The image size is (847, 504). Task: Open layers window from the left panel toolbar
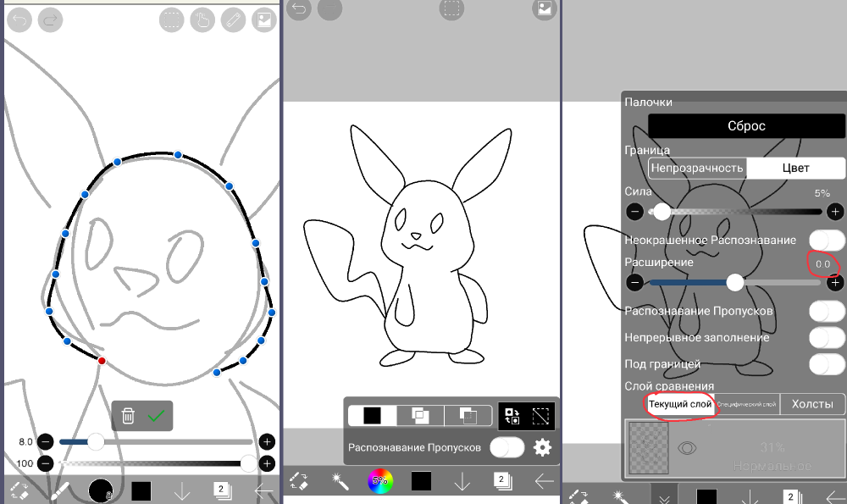(222, 490)
